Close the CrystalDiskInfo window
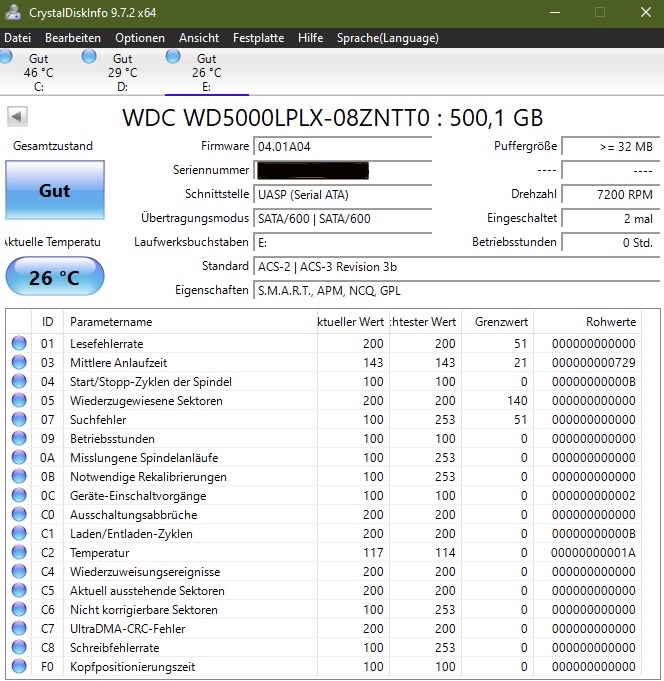Viewport: 664px width, 681px height. (x=645, y=12)
